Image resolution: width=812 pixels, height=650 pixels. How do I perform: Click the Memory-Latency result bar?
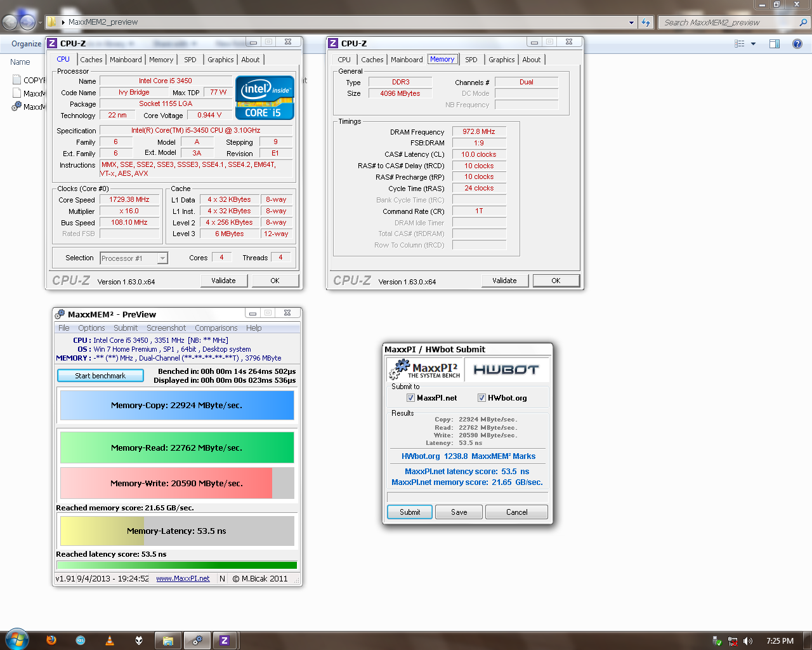177,531
